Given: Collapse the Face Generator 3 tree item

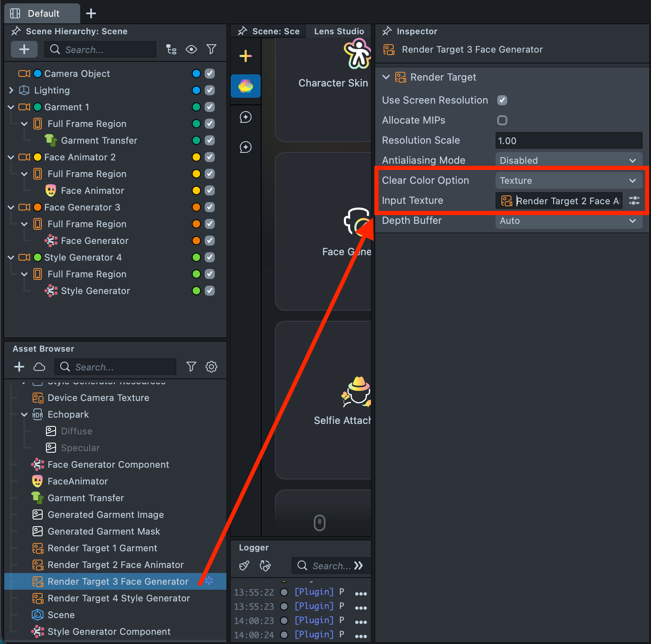Looking at the screenshot, I should [11, 207].
